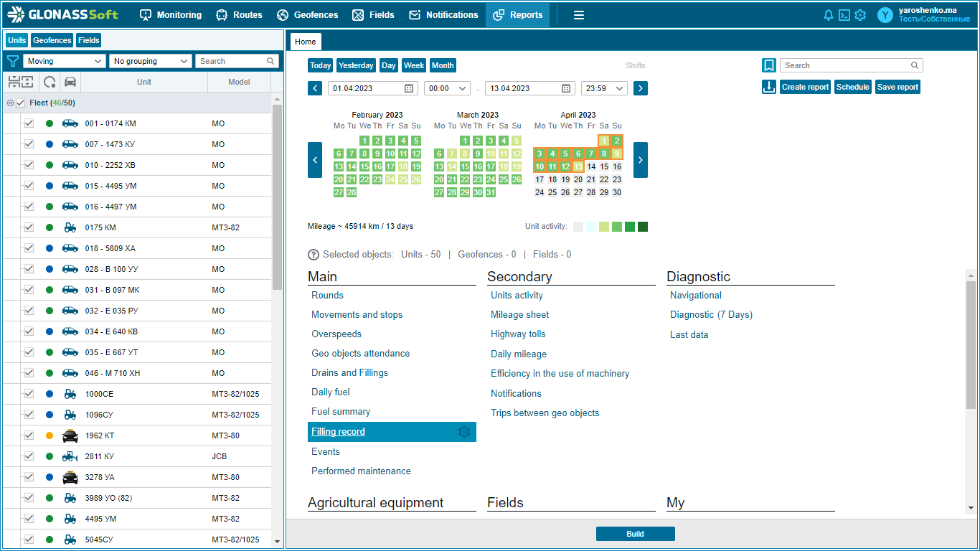Click the units Search input field
Viewport: 980px width, 551px height.
click(x=237, y=61)
